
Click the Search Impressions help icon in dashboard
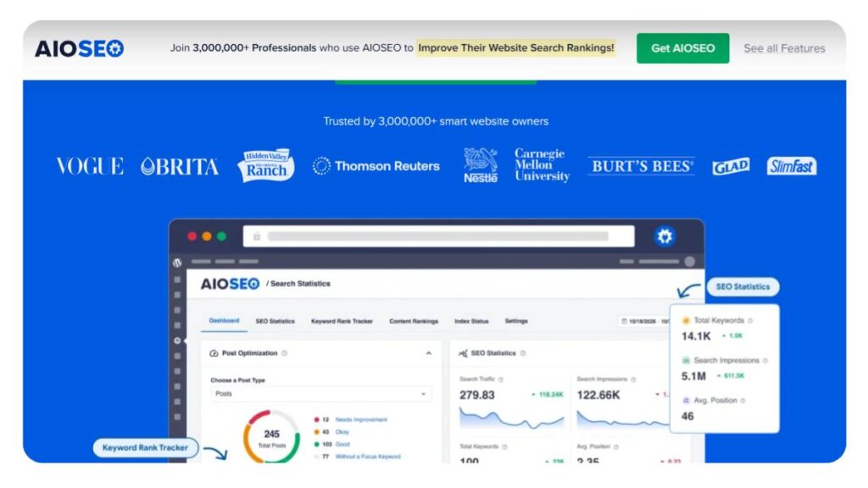pyautogui.click(x=633, y=380)
